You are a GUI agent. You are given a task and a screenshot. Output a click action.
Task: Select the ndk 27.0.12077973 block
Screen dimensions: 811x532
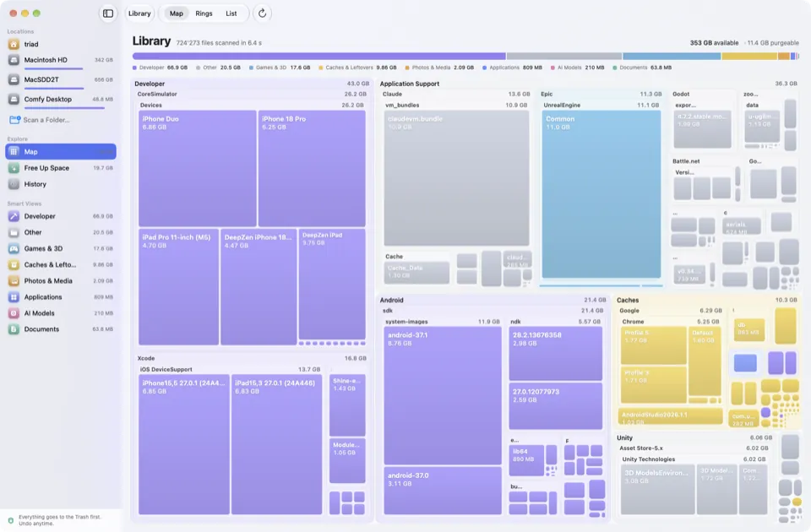tap(556, 406)
